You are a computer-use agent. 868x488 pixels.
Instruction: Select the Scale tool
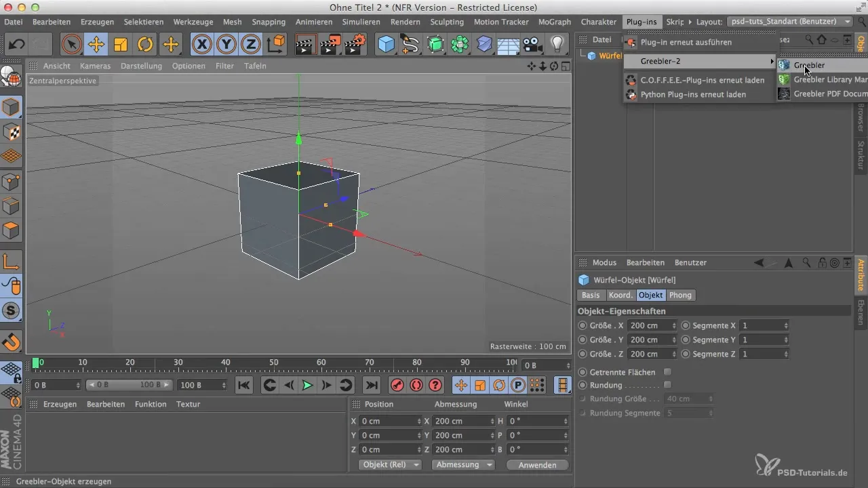tap(121, 45)
